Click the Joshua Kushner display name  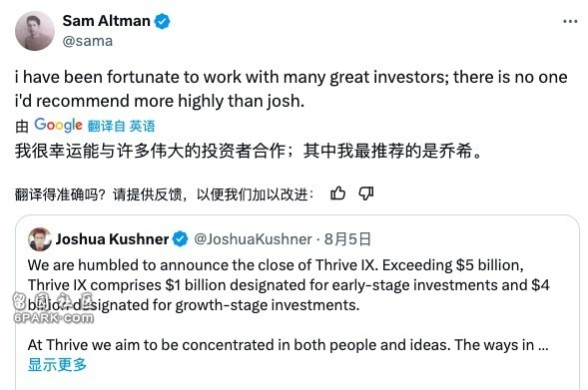pyautogui.click(x=112, y=239)
